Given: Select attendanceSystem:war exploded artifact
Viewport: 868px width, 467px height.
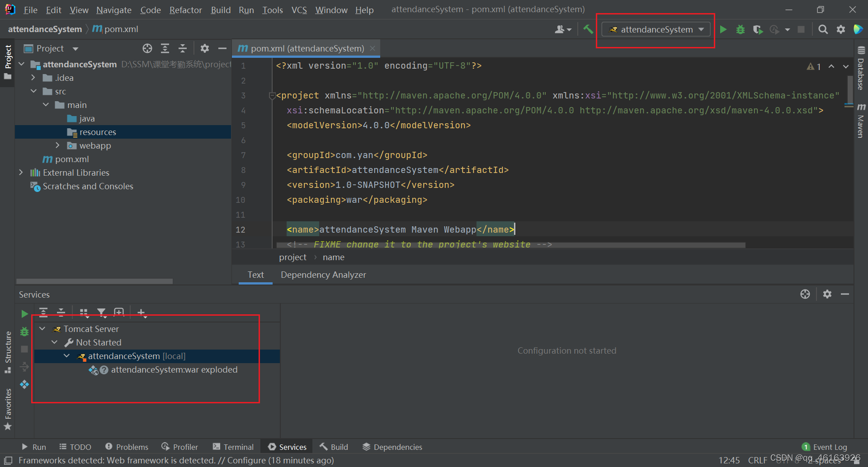Looking at the screenshot, I should [x=163, y=369].
